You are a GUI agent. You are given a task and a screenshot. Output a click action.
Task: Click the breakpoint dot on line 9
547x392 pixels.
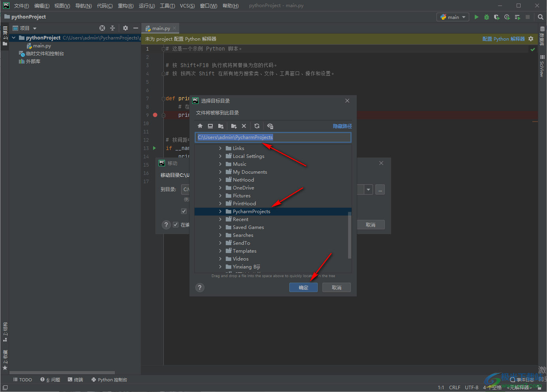[155, 115]
